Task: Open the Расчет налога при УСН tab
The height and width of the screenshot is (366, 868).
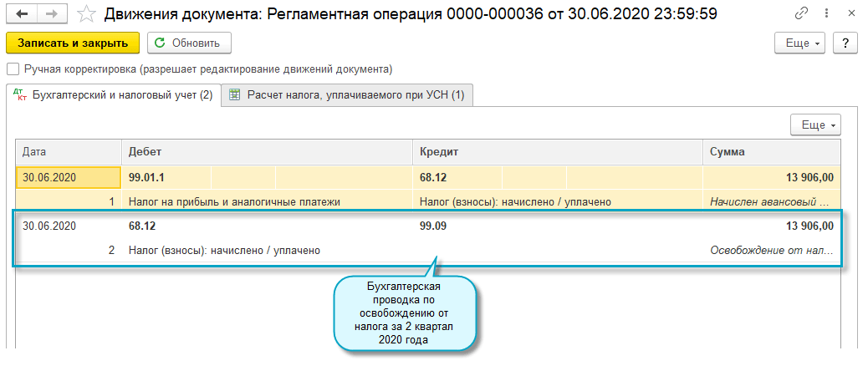Action: point(347,95)
